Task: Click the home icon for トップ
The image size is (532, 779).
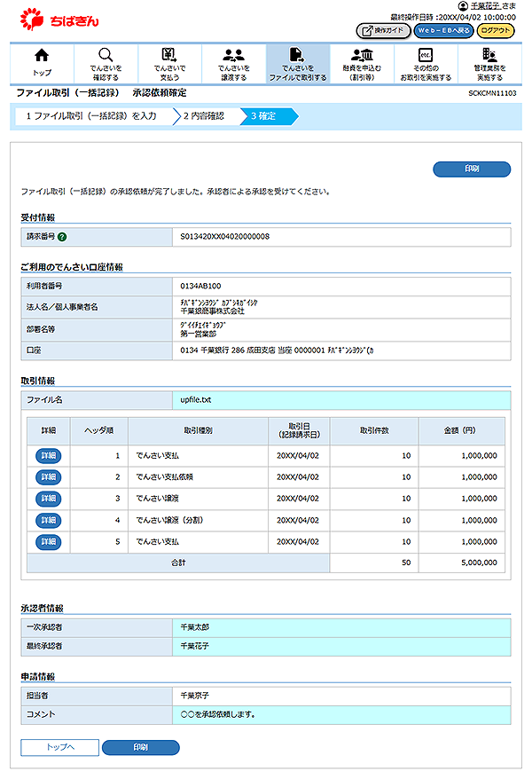Action: (x=42, y=55)
